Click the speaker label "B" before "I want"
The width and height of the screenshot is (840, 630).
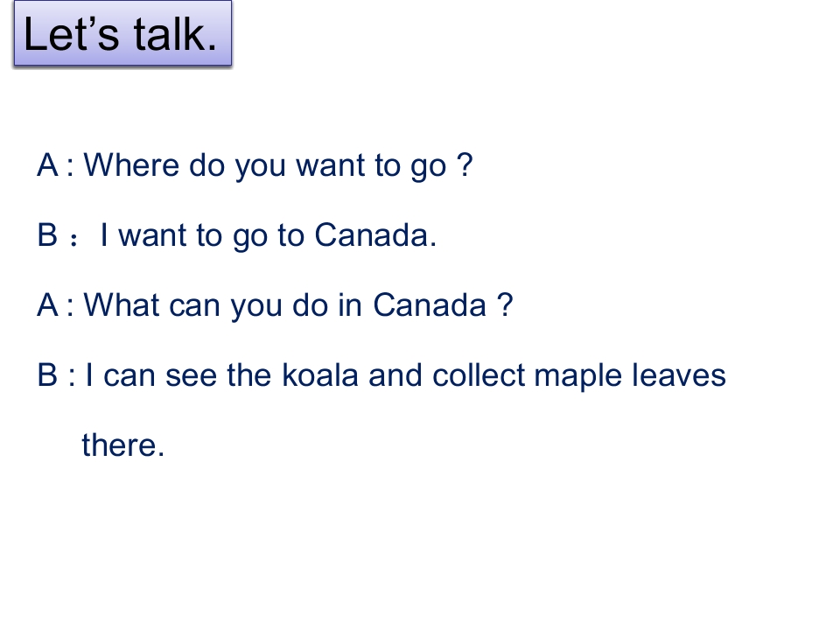tap(47, 235)
